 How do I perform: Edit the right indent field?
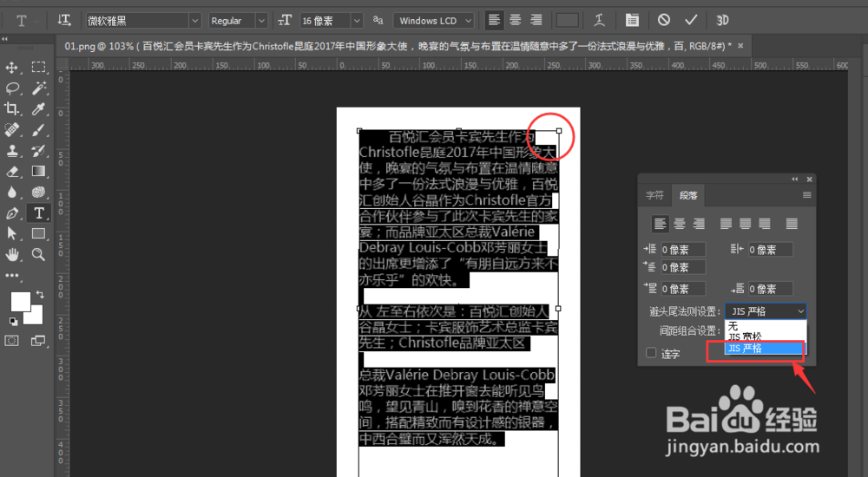click(x=770, y=250)
